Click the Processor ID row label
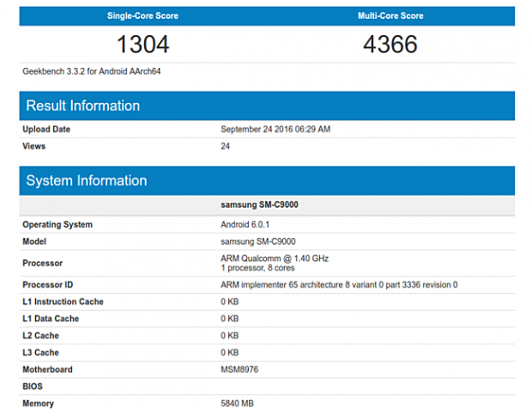The width and height of the screenshot is (532, 414). coord(50,284)
